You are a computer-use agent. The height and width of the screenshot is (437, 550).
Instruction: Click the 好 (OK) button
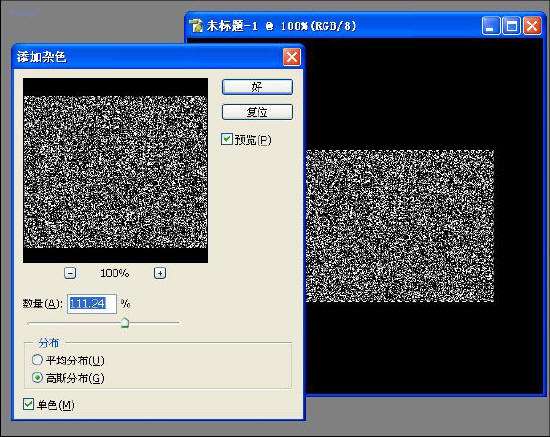coord(257,87)
